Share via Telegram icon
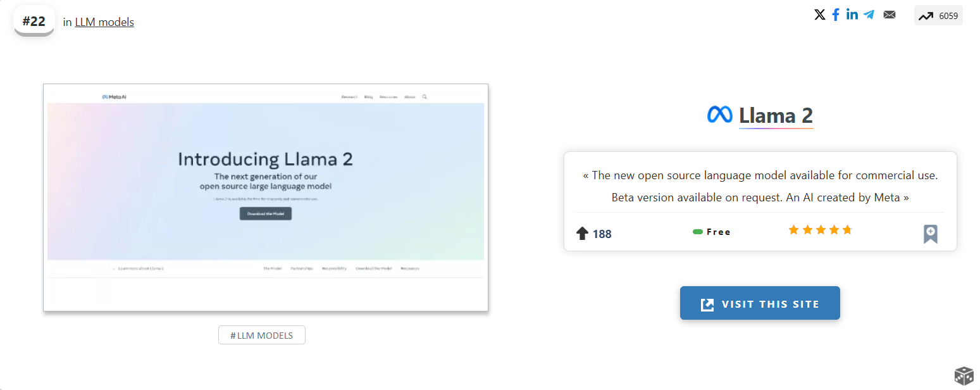The image size is (980, 390). (x=869, y=15)
